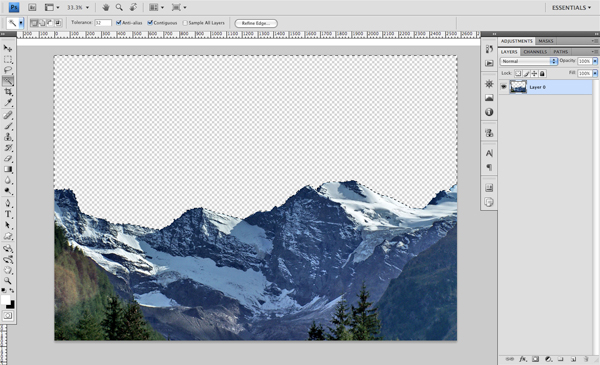Hide Layer 0 with the eye icon
The image size is (600, 365).
coord(504,87)
